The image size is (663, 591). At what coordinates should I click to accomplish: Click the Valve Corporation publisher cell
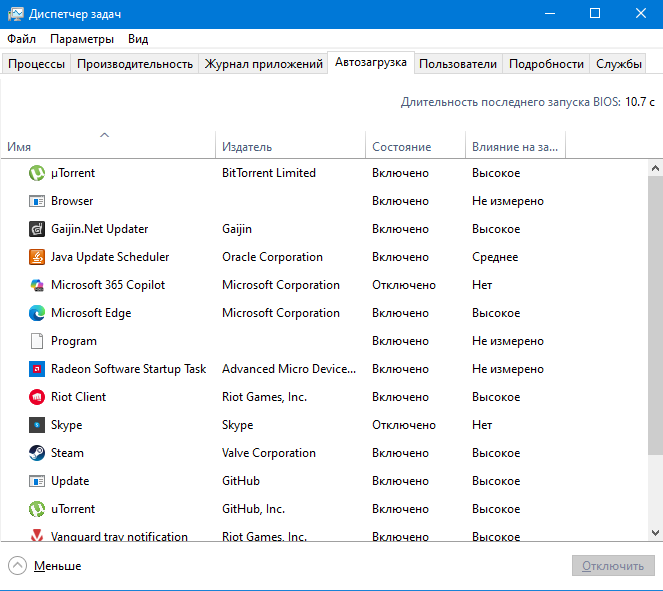(269, 453)
